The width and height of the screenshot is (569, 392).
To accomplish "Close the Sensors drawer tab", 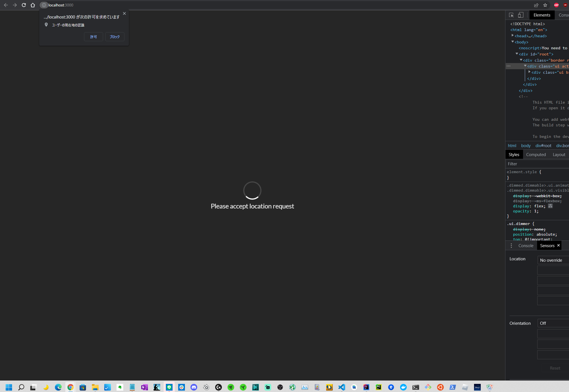I will pyautogui.click(x=558, y=245).
